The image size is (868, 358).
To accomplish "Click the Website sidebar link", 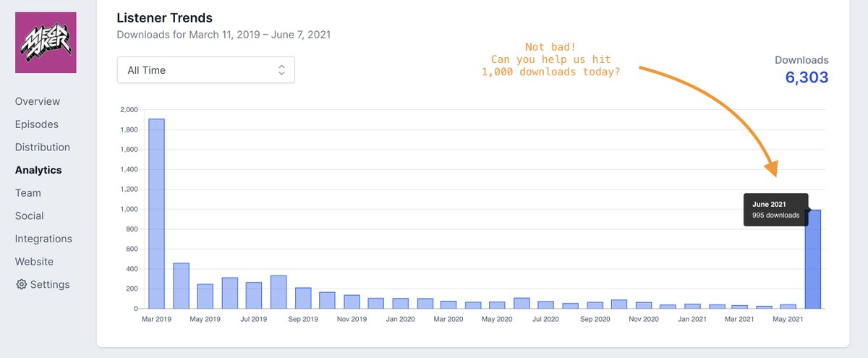I will (x=33, y=262).
